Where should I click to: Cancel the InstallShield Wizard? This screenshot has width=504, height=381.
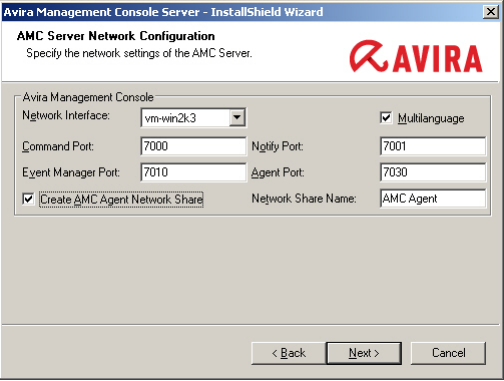point(448,353)
